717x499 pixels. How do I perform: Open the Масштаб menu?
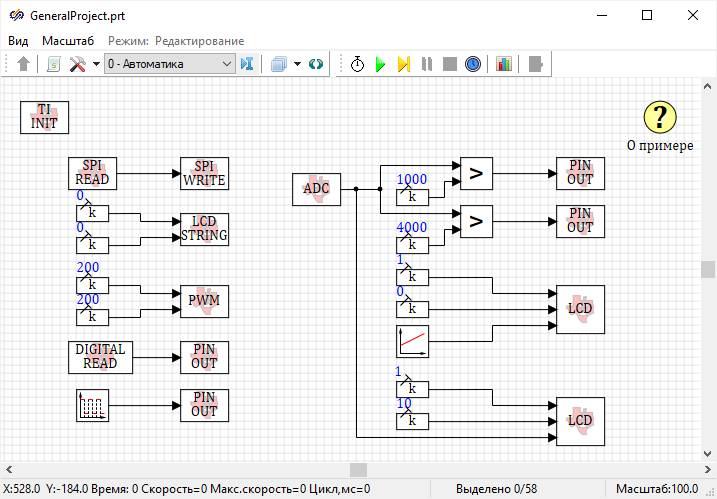point(68,41)
